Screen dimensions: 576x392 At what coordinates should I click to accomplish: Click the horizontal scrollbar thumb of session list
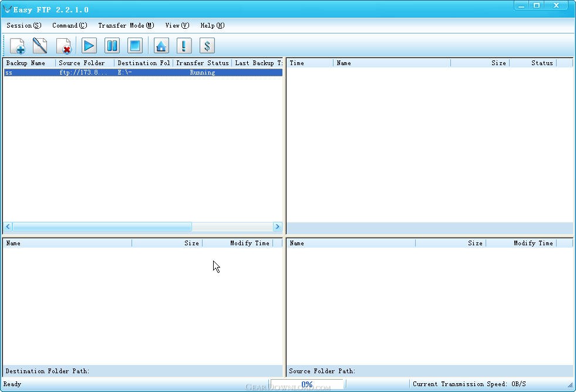(x=102, y=227)
